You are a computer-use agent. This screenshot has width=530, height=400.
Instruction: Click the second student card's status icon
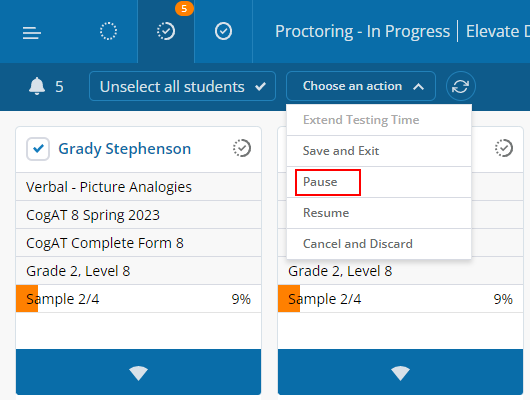[x=504, y=148]
